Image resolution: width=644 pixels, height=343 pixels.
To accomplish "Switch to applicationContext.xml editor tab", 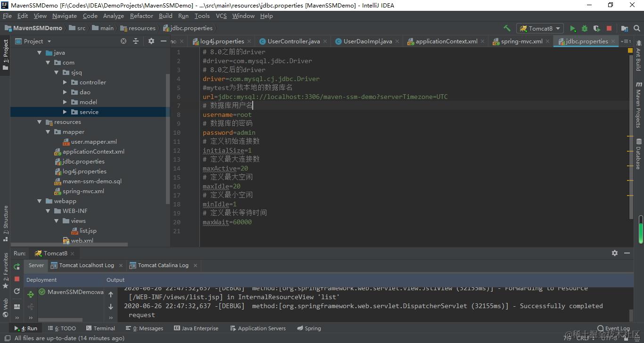I will click(x=446, y=41).
